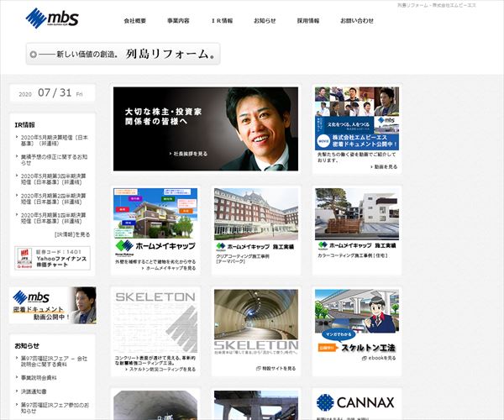
Task: Open 第97回福証IRフェア参加のお知らせ link
Action: pos(55,407)
